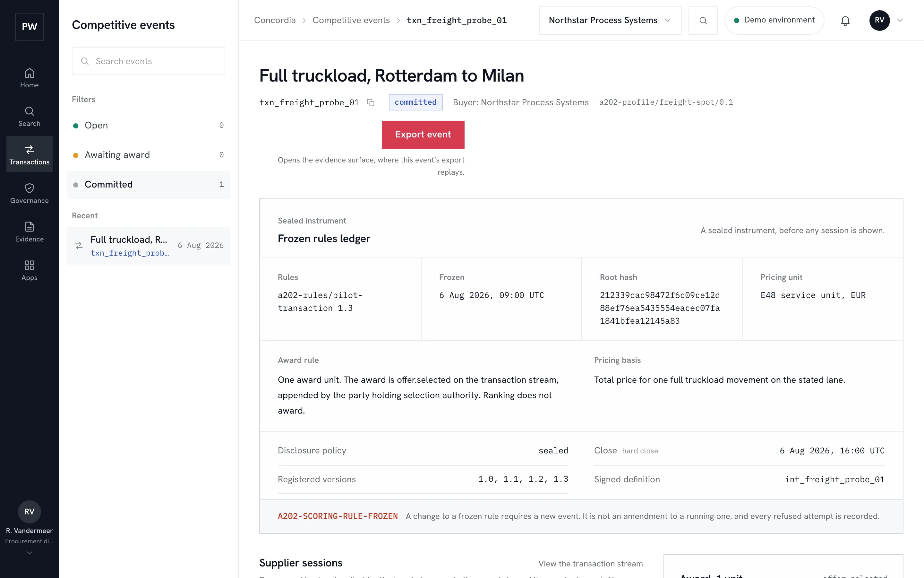Viewport: 924px width, 578px height.
Task: Click the Pricing unit value E48 service unit, EUR
Action: pos(813,295)
